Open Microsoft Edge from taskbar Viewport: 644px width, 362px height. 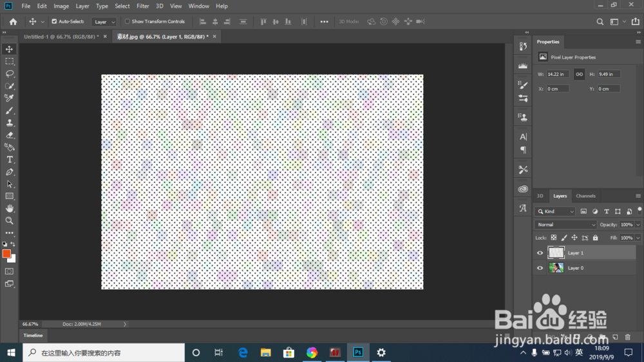pyautogui.click(x=243, y=352)
